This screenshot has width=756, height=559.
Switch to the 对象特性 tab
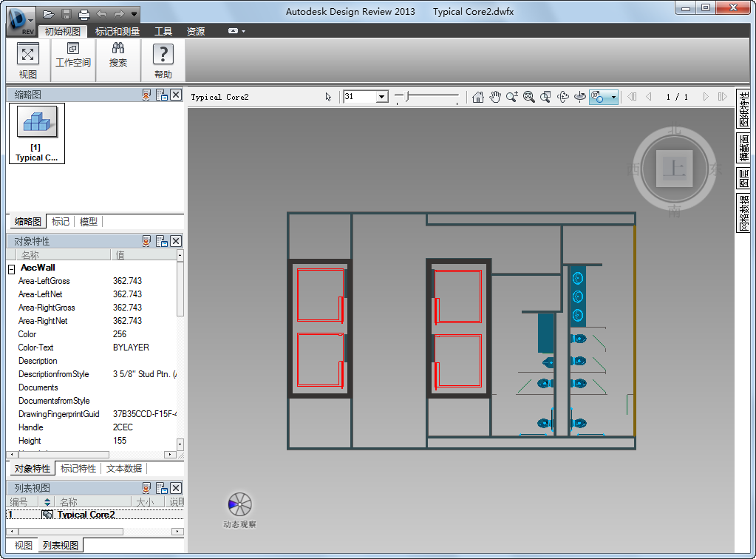pos(33,468)
